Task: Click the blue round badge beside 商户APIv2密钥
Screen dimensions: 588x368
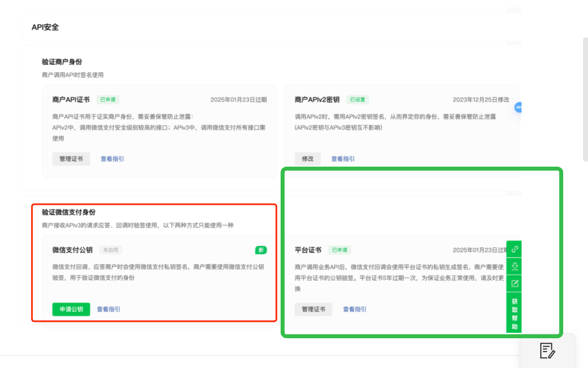Action: (x=518, y=107)
